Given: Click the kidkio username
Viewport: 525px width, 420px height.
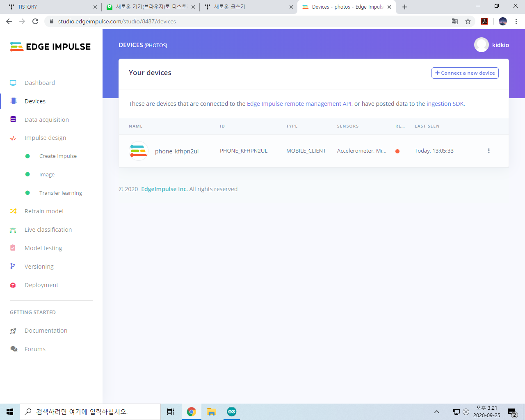Looking at the screenshot, I should pyautogui.click(x=500, y=45).
